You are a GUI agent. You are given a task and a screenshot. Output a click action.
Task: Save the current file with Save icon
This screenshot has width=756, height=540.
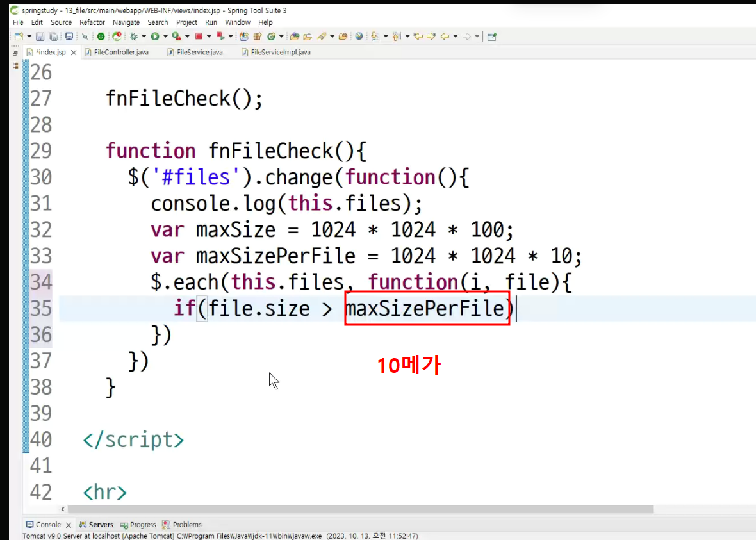40,36
